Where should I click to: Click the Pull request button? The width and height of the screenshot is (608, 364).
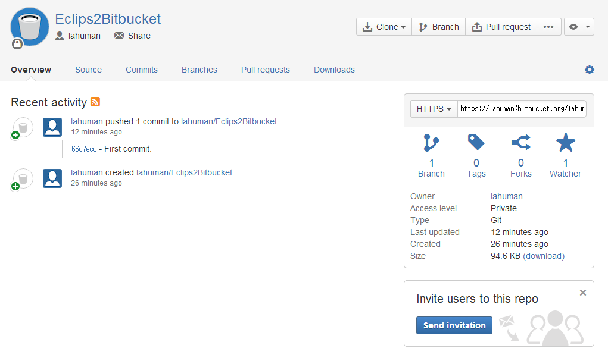tap(501, 27)
